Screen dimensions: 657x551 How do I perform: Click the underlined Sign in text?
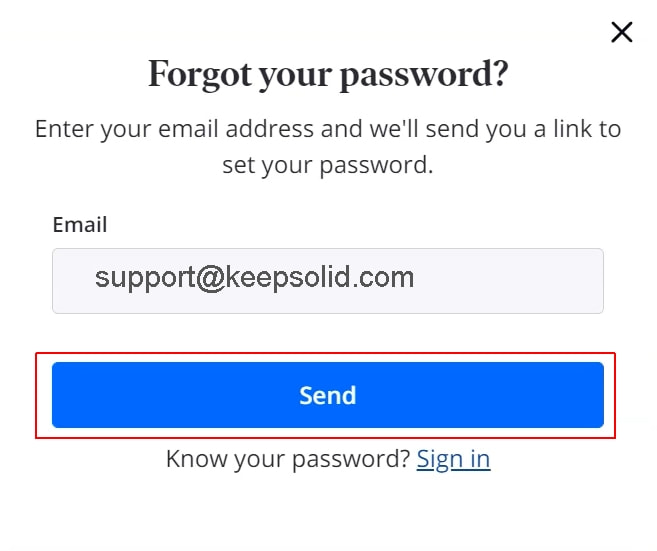pyautogui.click(x=453, y=459)
